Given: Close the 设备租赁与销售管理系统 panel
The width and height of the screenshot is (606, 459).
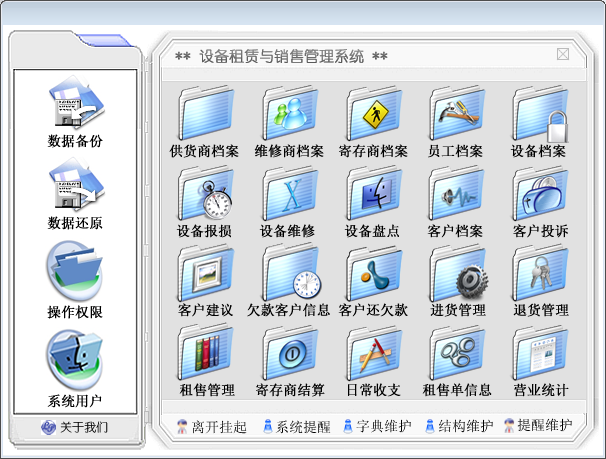Looking at the screenshot, I should tap(563, 54).
